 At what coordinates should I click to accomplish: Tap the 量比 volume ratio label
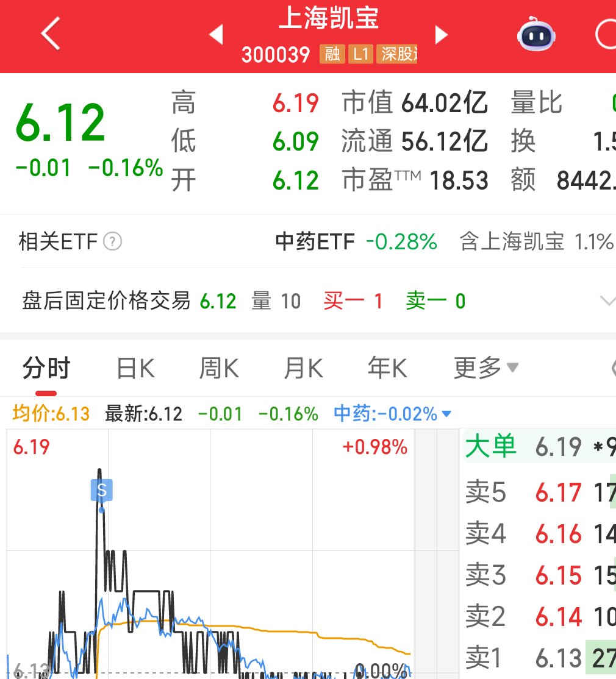point(536,103)
